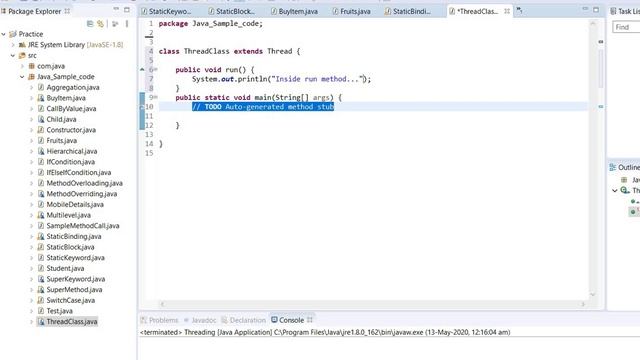Switch to StaticBinding editor tab
Screen dimensions: 640x360
point(408,11)
